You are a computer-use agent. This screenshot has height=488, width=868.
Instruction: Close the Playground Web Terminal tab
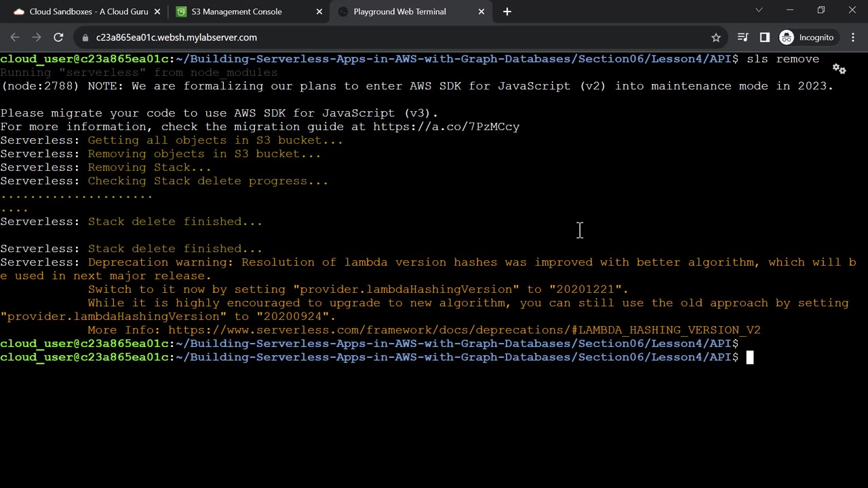pos(481,12)
